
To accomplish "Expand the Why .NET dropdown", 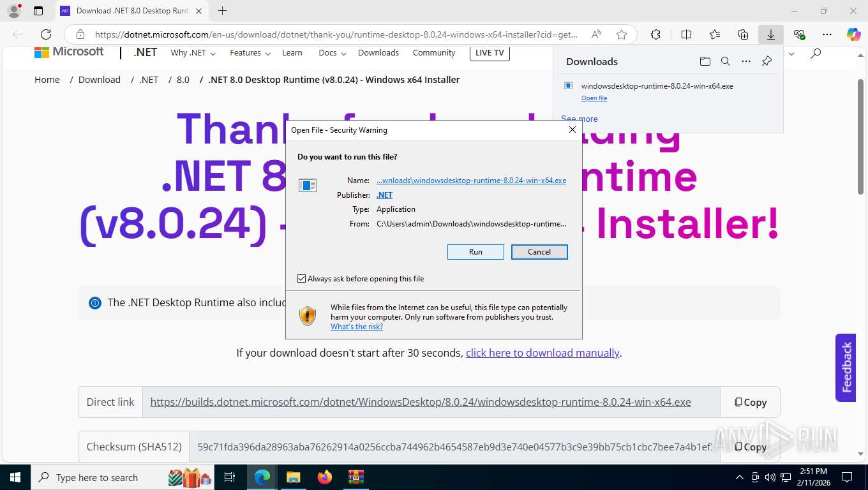I will coord(193,53).
